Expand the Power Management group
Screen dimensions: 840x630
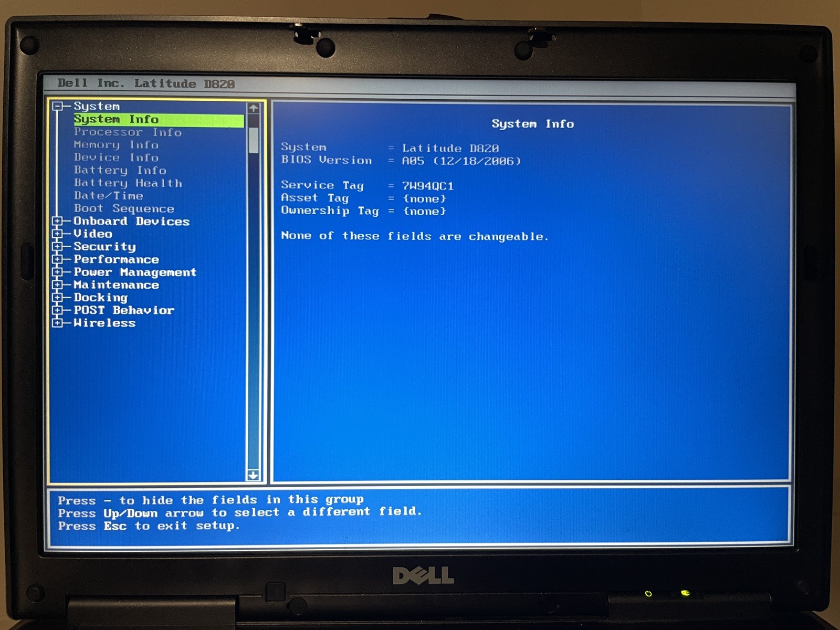[x=58, y=272]
